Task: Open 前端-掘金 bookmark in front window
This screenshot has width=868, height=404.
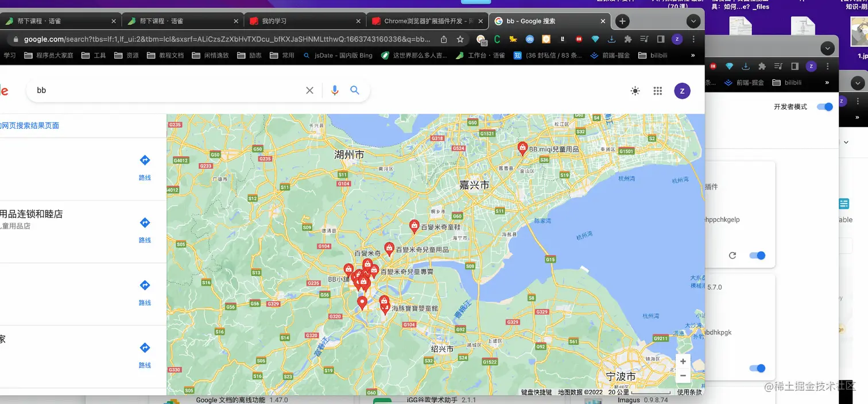Action: pyautogui.click(x=610, y=55)
